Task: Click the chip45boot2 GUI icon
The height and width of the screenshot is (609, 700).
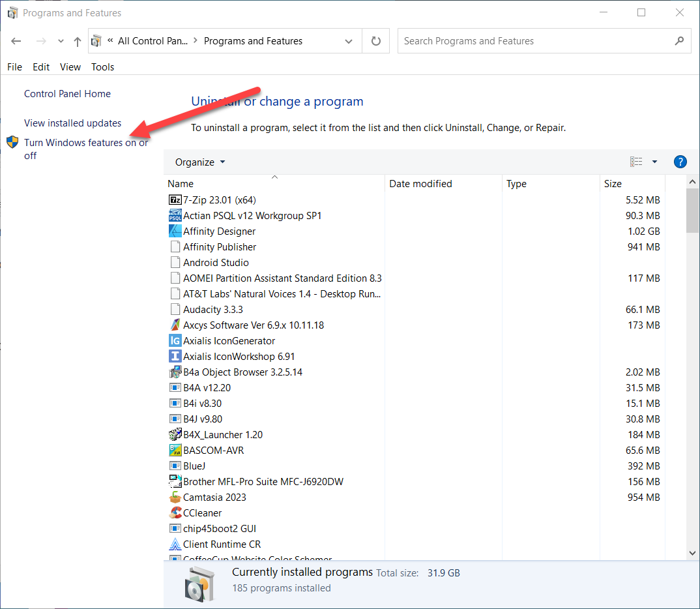Action: pyautogui.click(x=175, y=528)
